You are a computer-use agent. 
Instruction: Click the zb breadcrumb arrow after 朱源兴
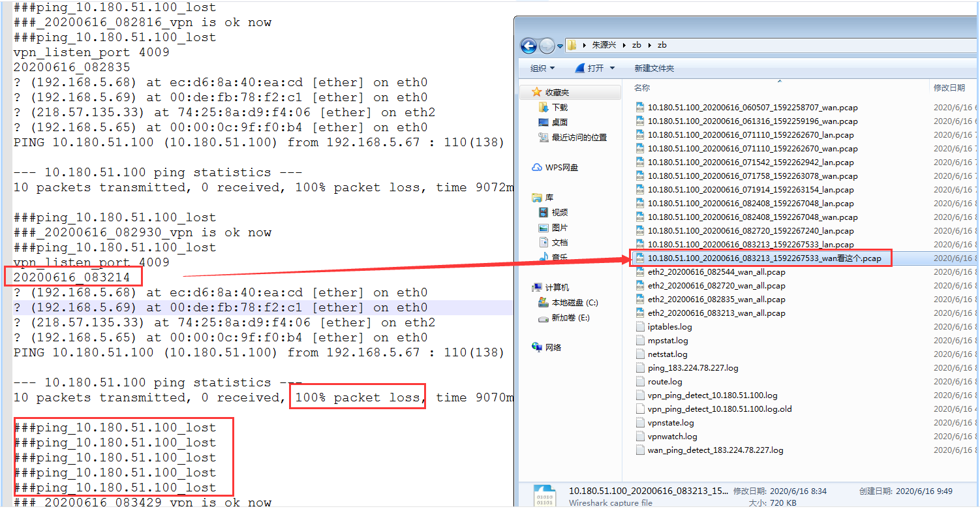[625, 46]
